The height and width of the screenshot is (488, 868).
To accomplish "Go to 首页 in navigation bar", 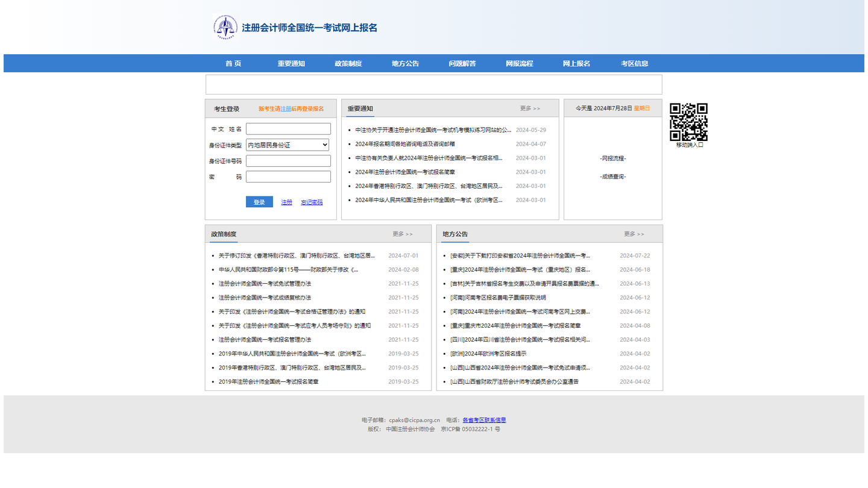I will pyautogui.click(x=233, y=63).
